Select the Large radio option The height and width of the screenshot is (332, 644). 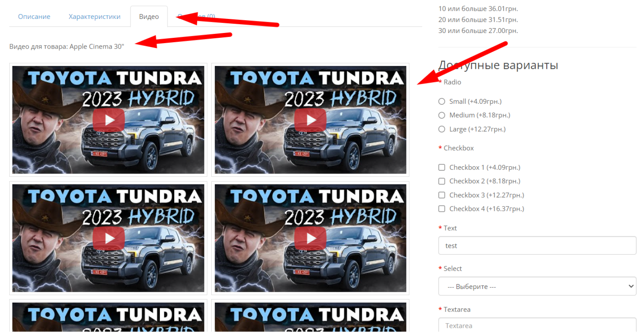click(442, 129)
